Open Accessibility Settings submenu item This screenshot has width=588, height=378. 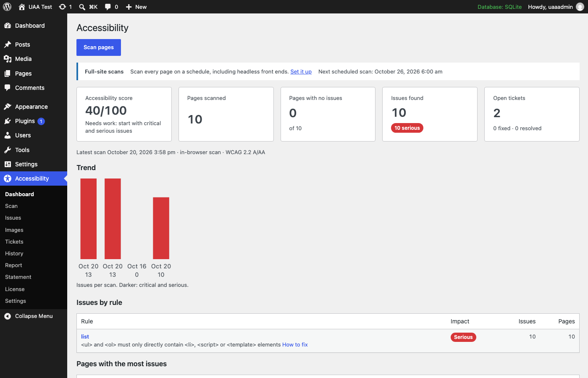[x=16, y=301]
